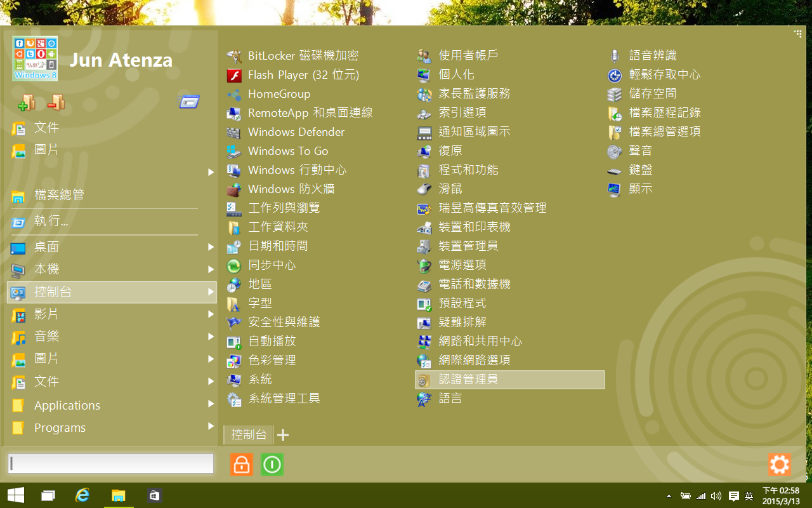
Task: Open Windows Store from taskbar
Action: click(154, 496)
